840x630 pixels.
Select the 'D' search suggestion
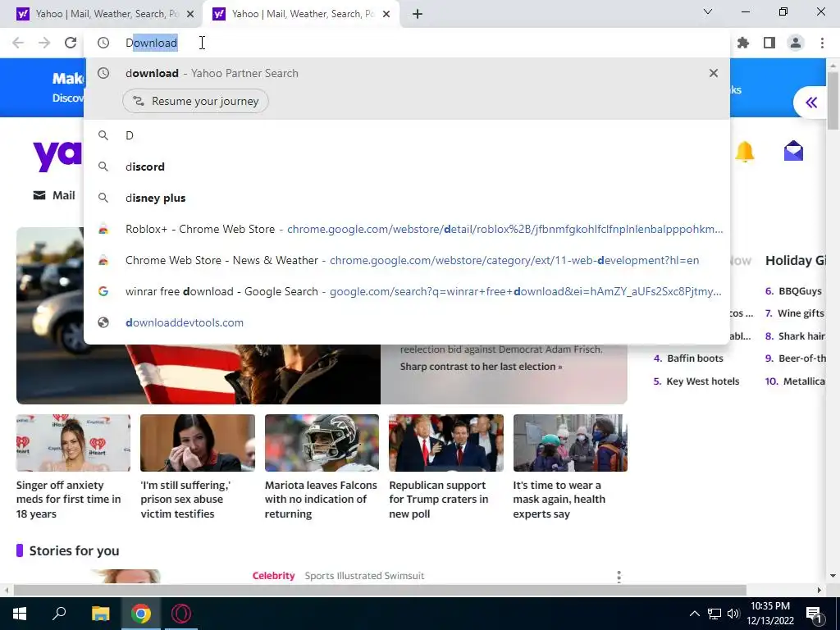[x=407, y=135]
